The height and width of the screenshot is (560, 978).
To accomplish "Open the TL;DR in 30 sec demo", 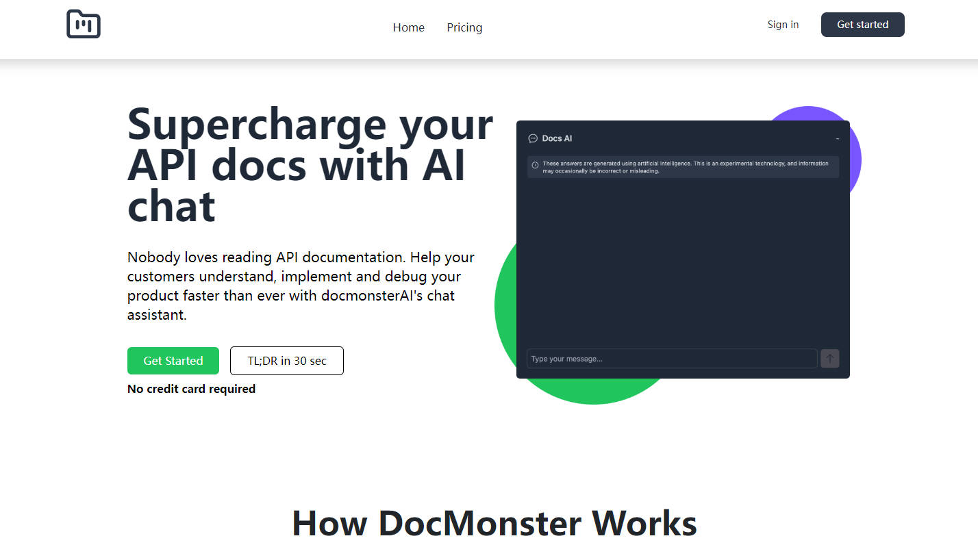I will (286, 361).
